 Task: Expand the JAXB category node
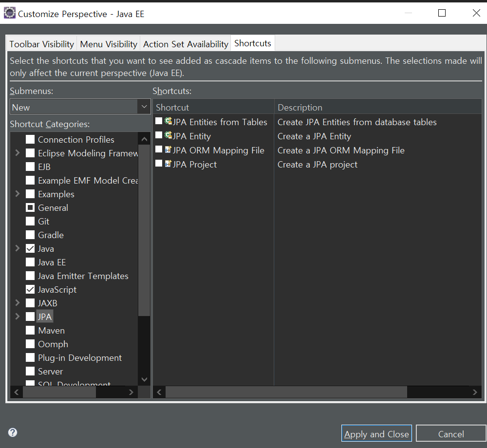pyautogui.click(x=18, y=303)
